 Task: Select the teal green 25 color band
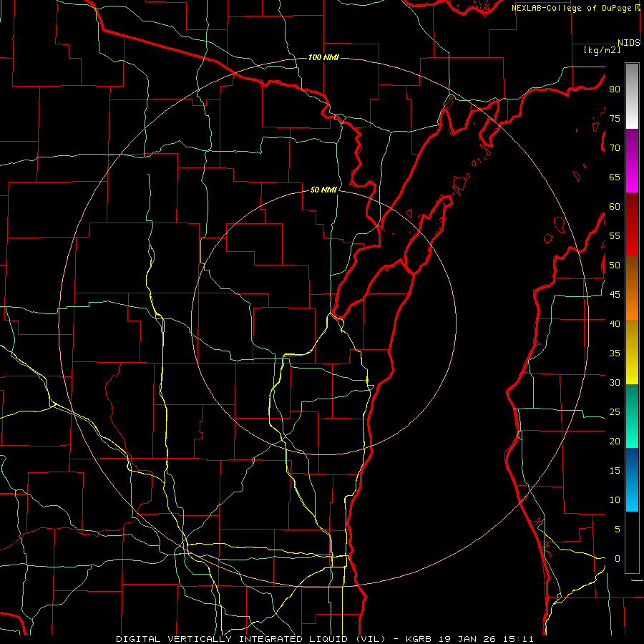(632, 401)
